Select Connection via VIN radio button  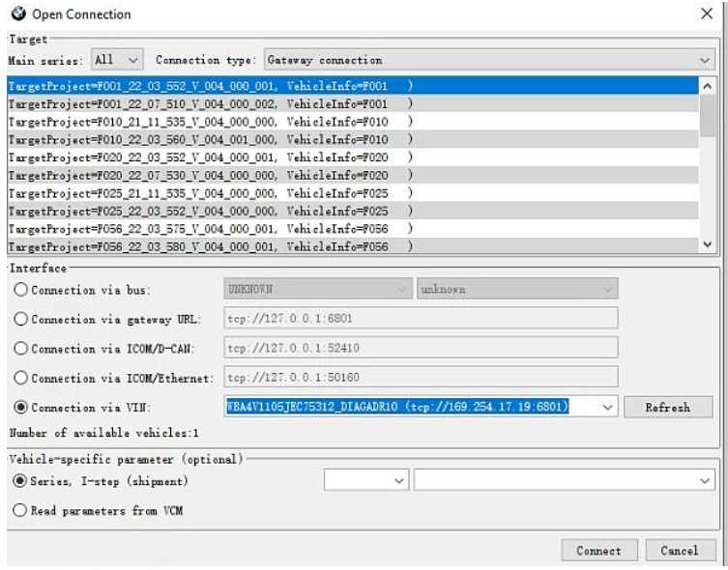coord(21,407)
